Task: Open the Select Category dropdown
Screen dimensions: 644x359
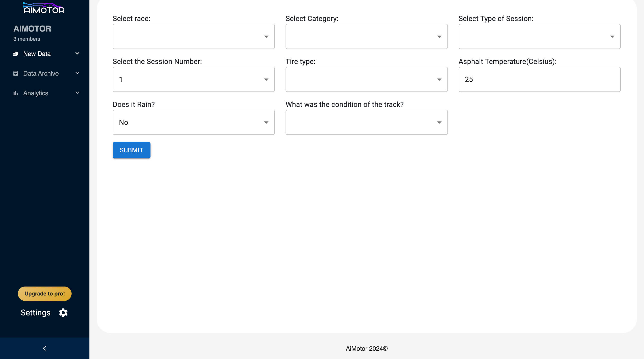Action: (366, 36)
